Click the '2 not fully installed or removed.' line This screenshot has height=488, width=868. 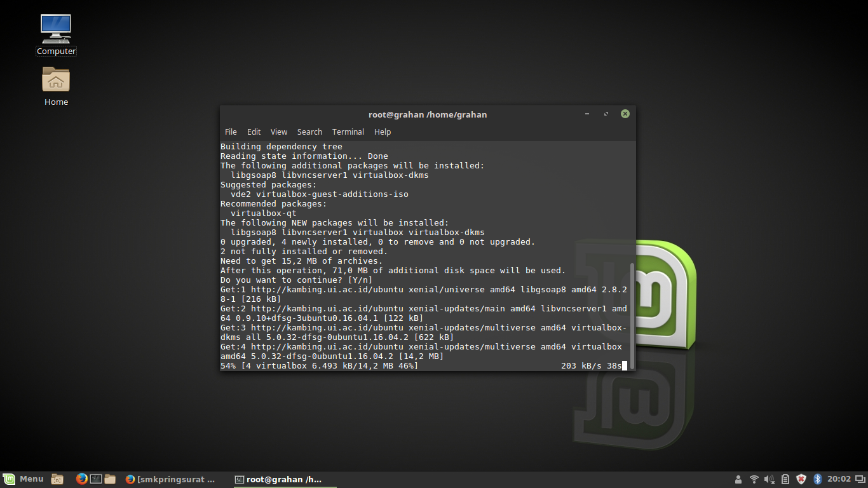304,251
